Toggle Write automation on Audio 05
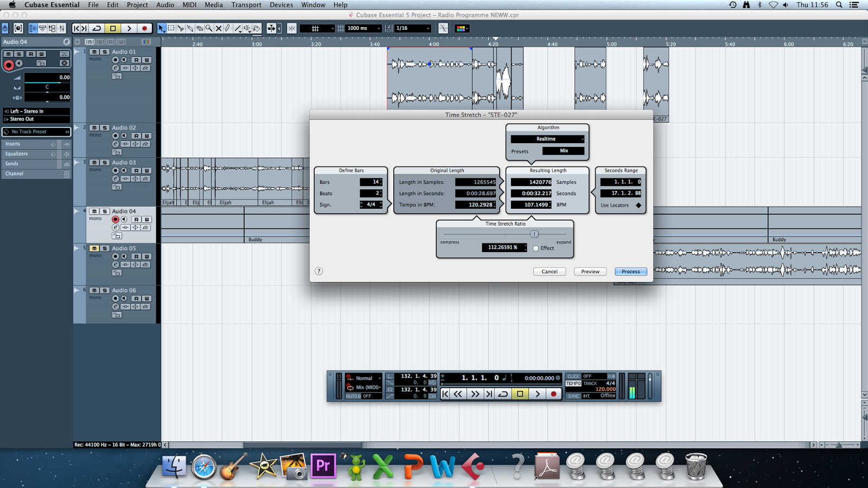This screenshot has height=488, width=868. [x=146, y=256]
